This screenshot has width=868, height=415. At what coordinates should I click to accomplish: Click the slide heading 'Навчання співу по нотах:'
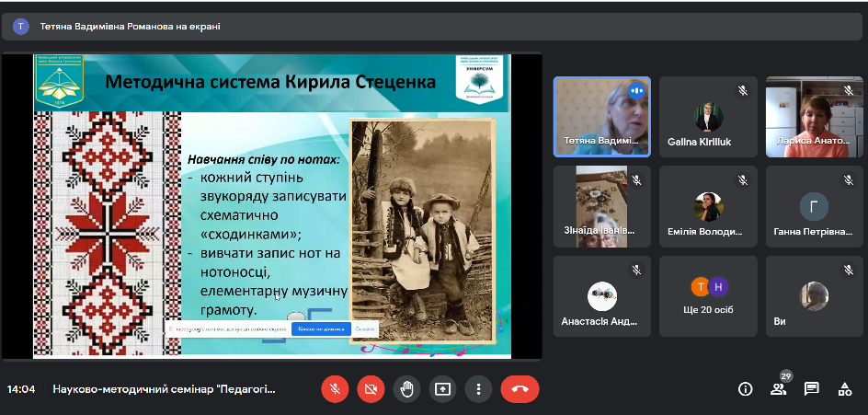(x=264, y=159)
